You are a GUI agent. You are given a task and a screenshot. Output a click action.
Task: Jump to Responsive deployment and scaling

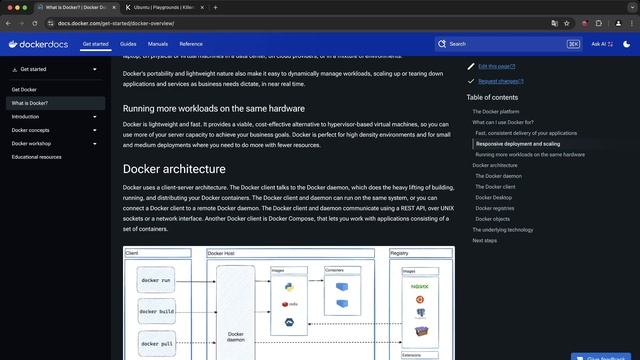pos(518,144)
